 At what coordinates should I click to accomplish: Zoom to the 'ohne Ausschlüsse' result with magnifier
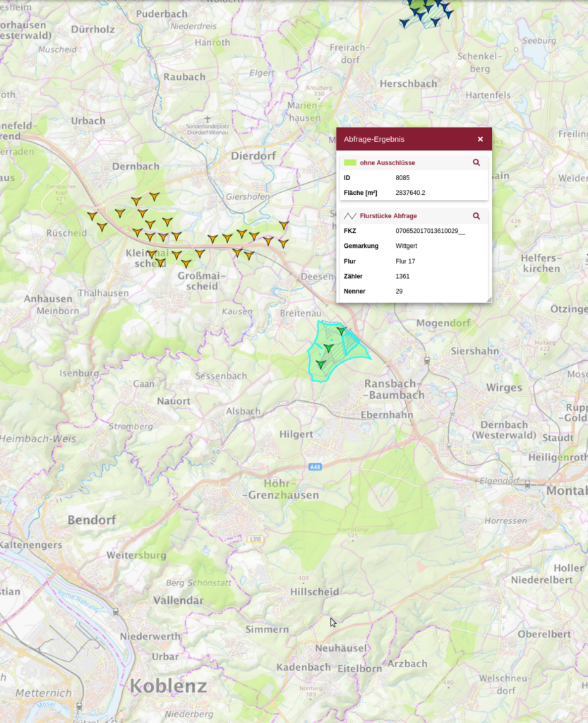click(476, 162)
